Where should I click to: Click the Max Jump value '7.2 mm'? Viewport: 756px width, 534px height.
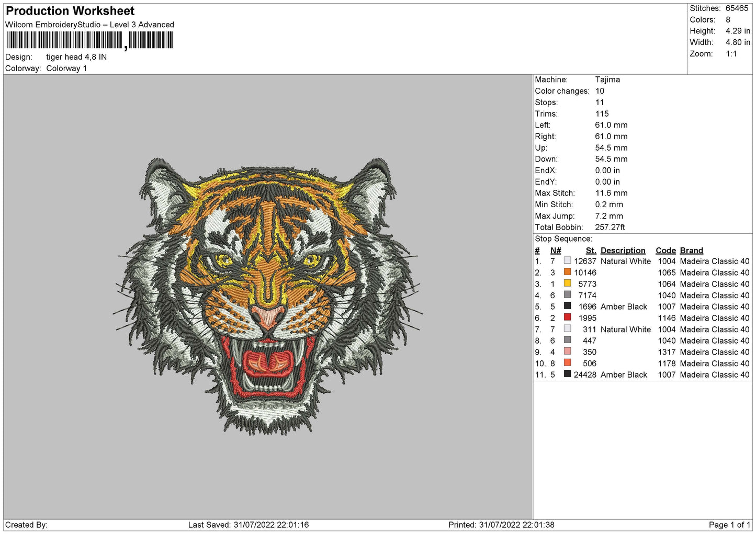(609, 216)
